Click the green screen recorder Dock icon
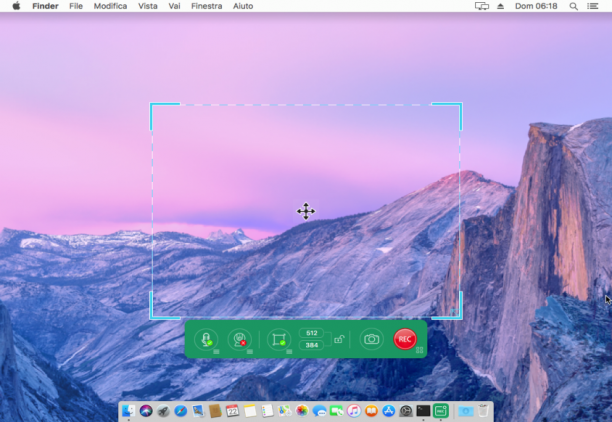Image resolution: width=612 pixels, height=422 pixels. (441, 411)
